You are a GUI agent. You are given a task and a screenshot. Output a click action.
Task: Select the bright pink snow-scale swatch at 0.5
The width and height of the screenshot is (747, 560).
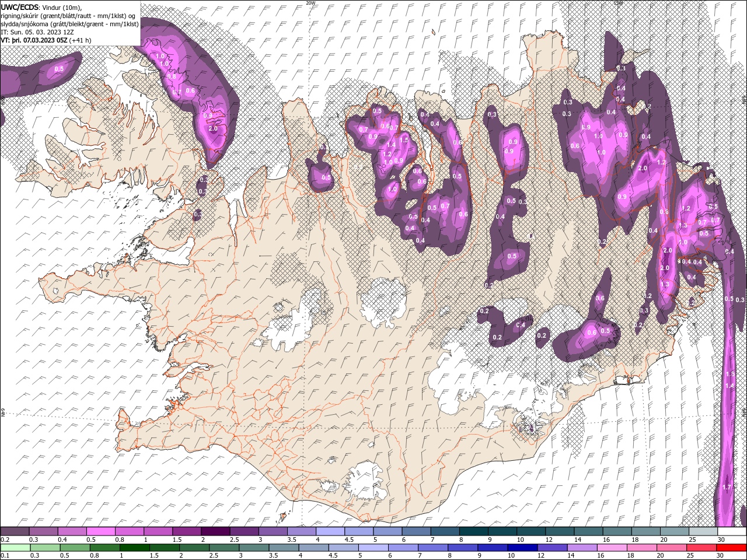100,531
